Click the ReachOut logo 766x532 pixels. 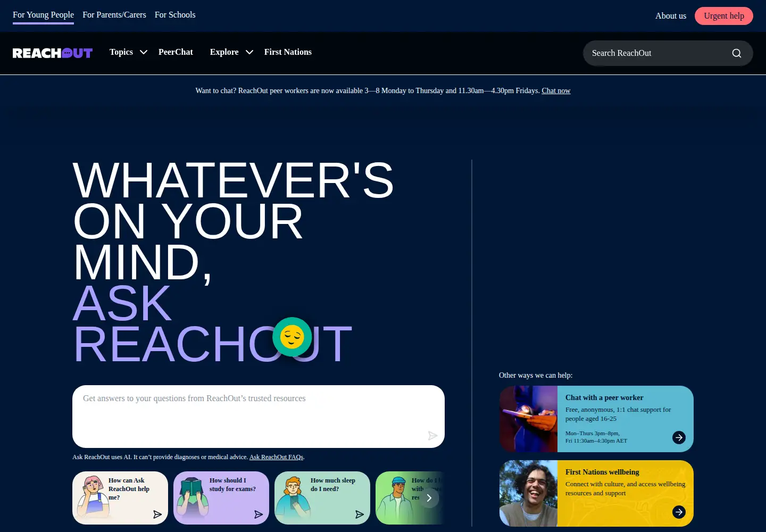click(53, 53)
